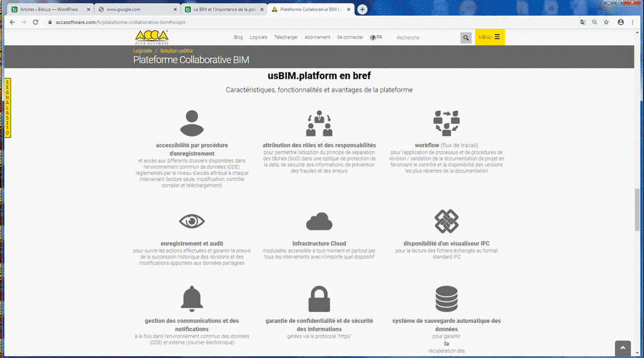This screenshot has width=644, height=358.
Task: Click the IFC viewer interlocked icon
Action: point(447,221)
